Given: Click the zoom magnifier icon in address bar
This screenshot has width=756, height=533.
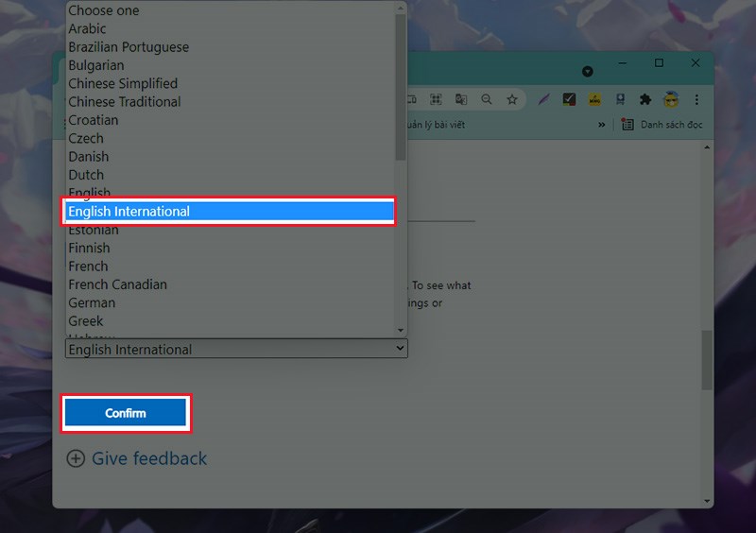Looking at the screenshot, I should coord(487,99).
